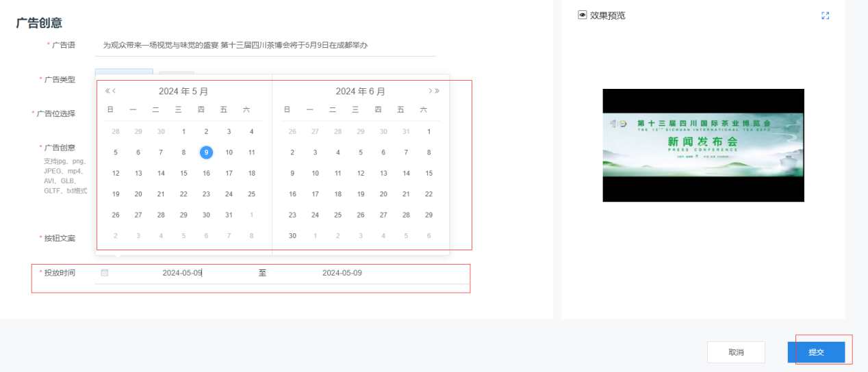Click the start date input 2024-05-09
868x372 pixels.
[x=182, y=273]
